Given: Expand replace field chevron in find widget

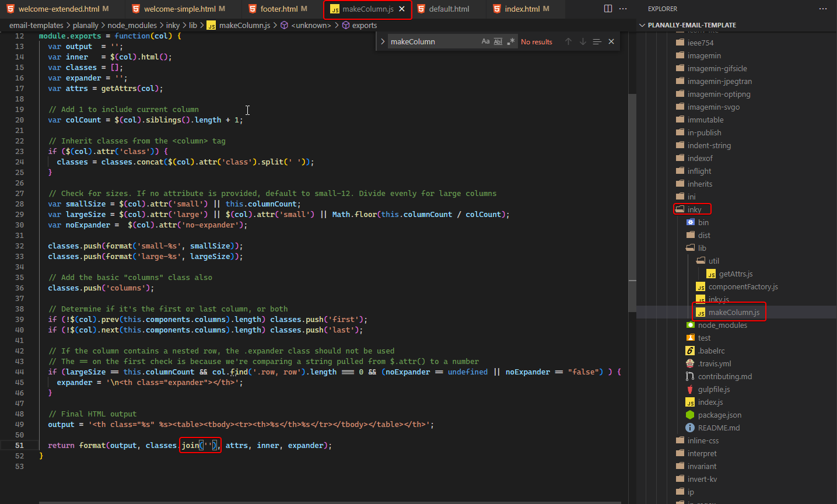Looking at the screenshot, I should coord(383,41).
